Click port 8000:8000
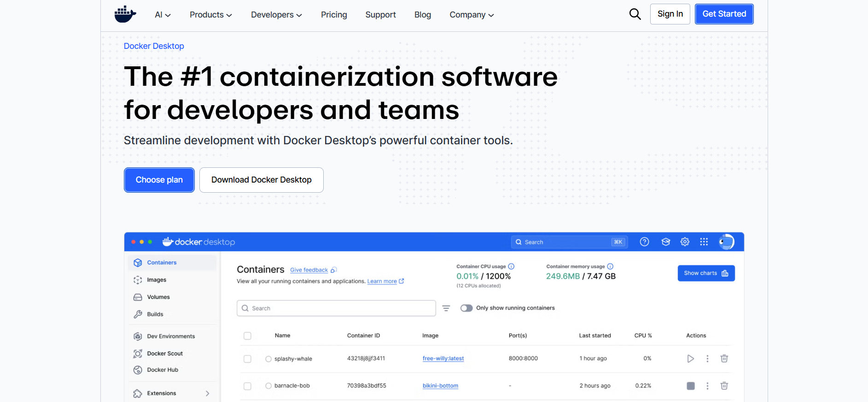Viewport: 868px width, 402px height. pos(523,359)
